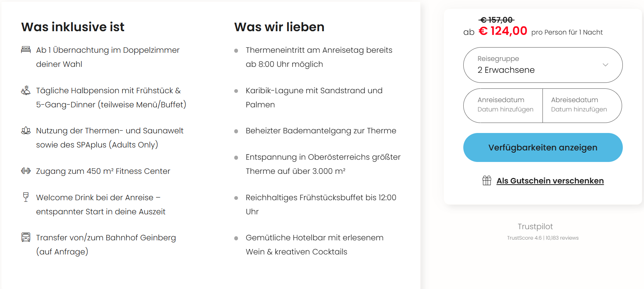Image resolution: width=644 pixels, height=289 pixels.
Task: Click the dumbbell icon next to Fitness Center
Action: click(x=25, y=171)
